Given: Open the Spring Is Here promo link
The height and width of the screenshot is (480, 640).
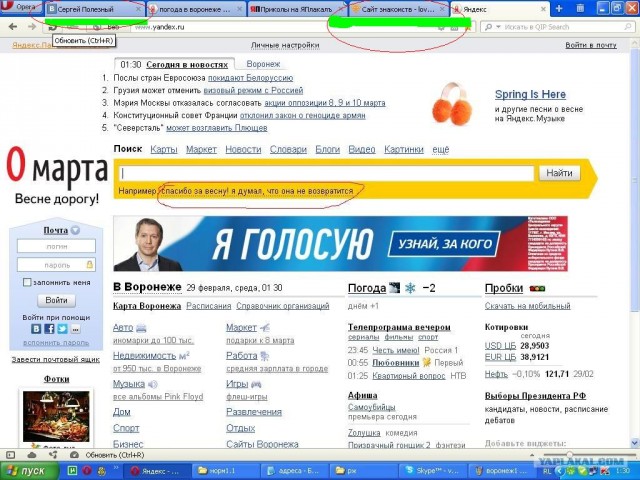Looking at the screenshot, I should pyautogui.click(x=530, y=94).
